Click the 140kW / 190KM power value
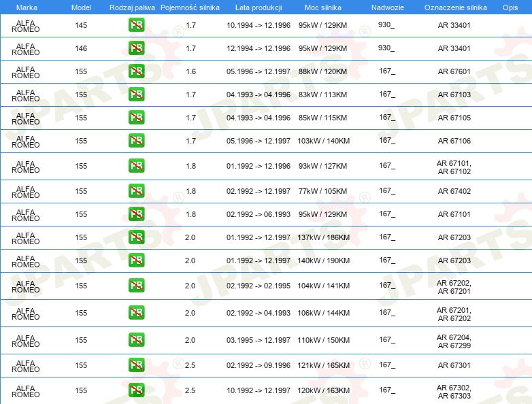The image size is (532, 404). pyautogui.click(x=323, y=260)
